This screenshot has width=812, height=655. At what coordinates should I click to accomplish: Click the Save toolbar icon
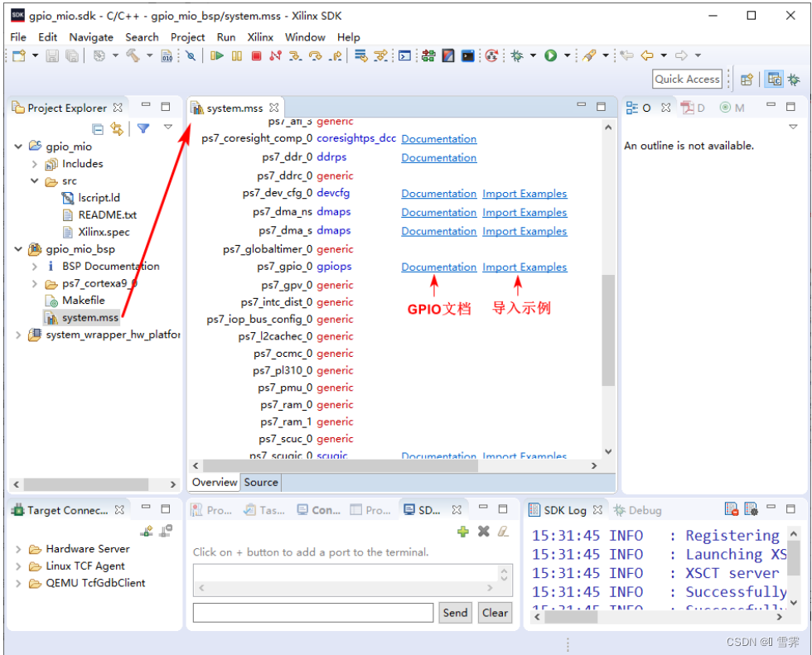coord(52,55)
